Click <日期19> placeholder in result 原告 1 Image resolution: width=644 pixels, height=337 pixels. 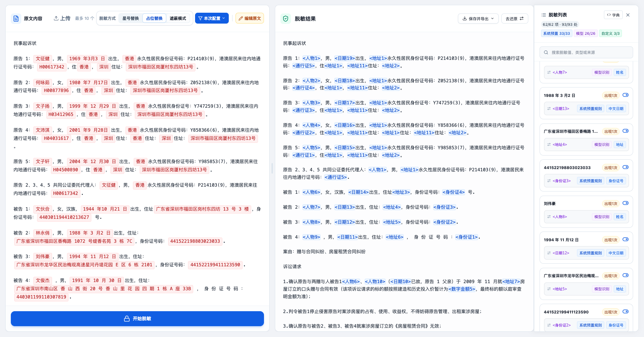click(x=345, y=58)
